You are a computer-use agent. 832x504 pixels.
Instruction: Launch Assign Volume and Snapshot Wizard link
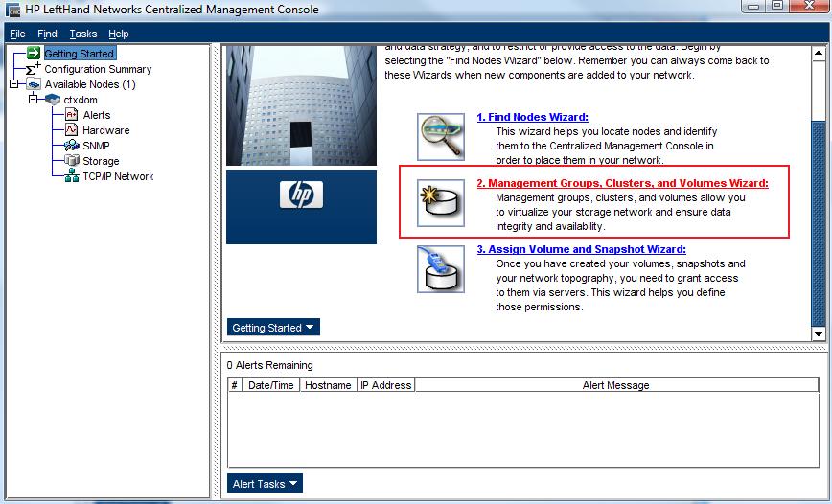(581, 249)
